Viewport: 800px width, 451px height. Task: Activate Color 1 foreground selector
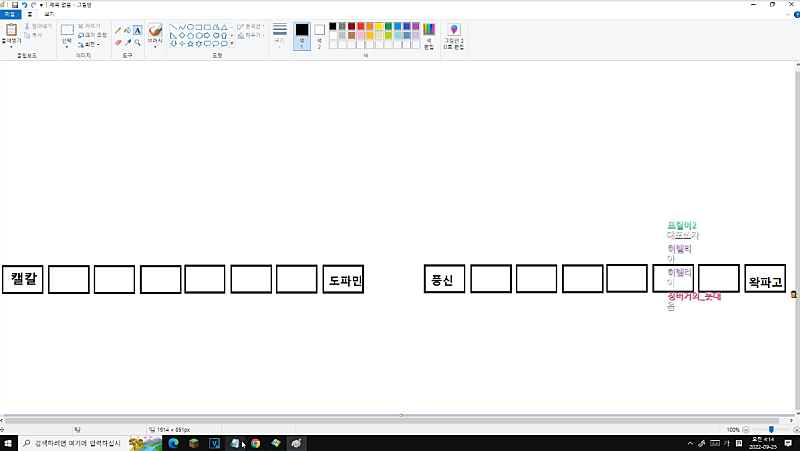pos(302,36)
